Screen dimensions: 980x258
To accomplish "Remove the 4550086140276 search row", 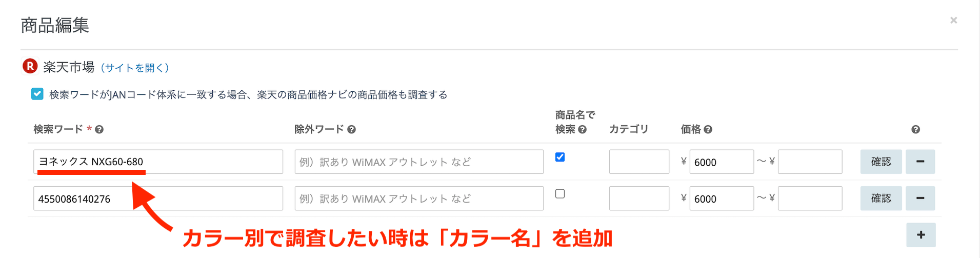I will (x=920, y=199).
